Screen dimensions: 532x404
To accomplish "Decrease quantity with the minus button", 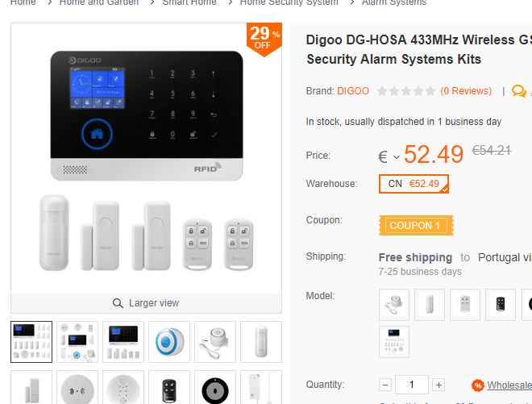I will click(385, 385).
